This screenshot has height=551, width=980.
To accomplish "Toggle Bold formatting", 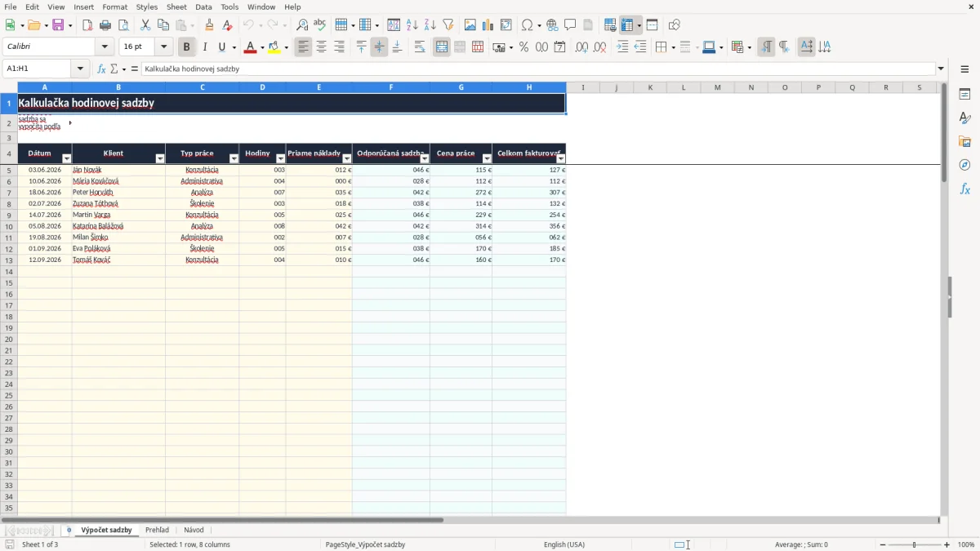I will point(187,47).
